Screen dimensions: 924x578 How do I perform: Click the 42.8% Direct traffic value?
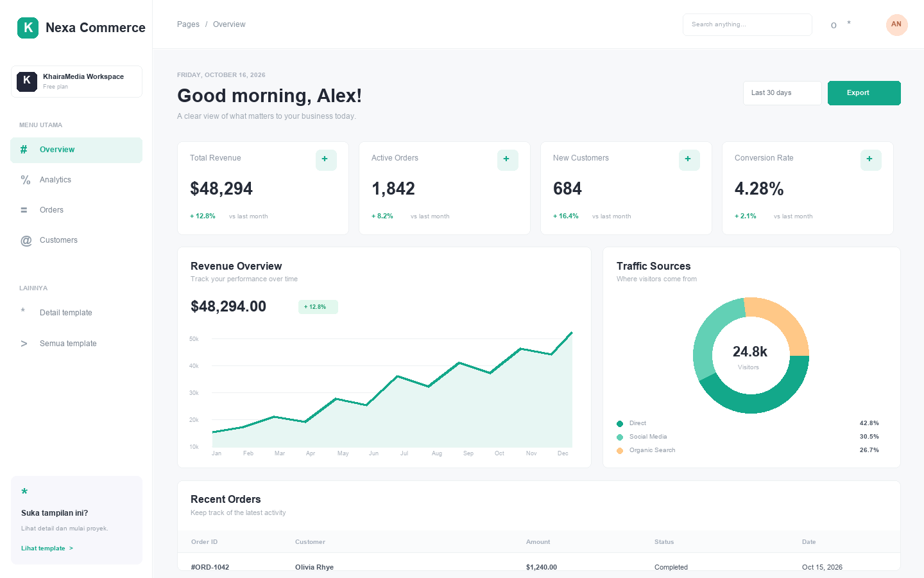tap(869, 423)
